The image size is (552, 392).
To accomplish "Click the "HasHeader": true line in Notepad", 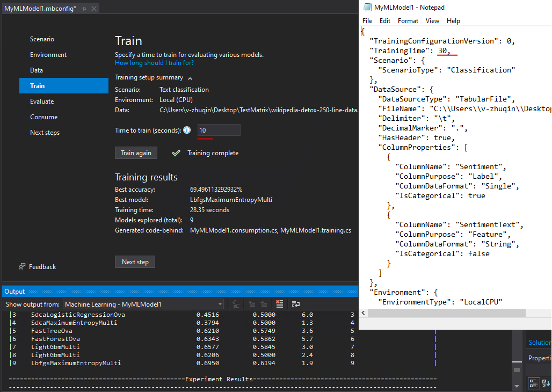I will 416,137.
